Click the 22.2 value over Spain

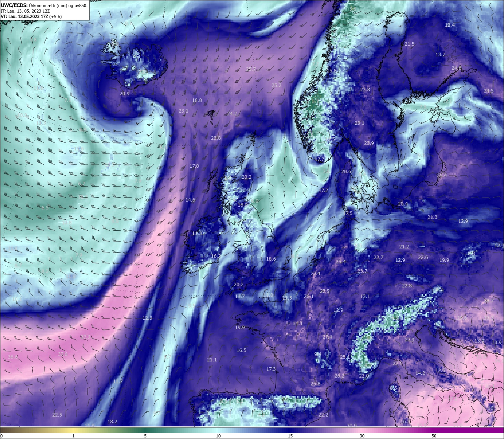click(x=323, y=415)
